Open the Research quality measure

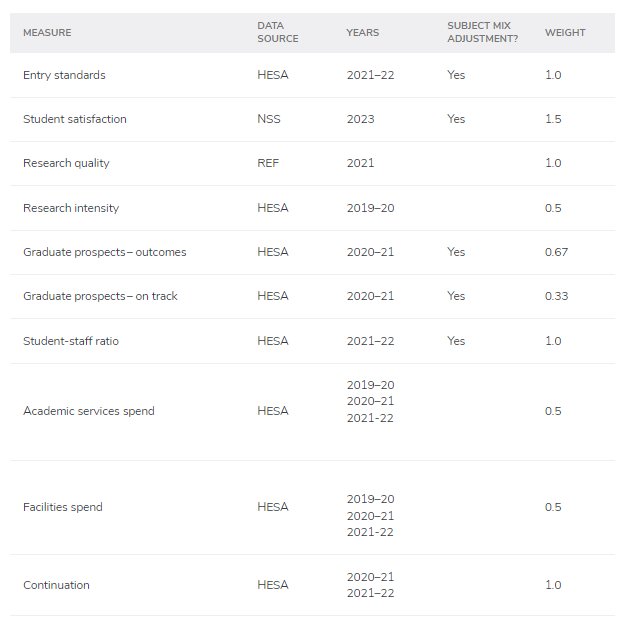pyautogui.click(x=66, y=163)
